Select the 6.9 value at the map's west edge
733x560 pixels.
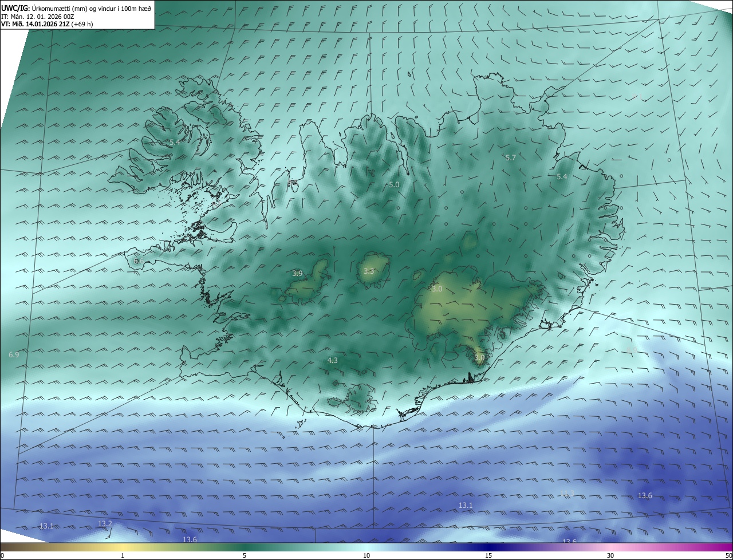coord(14,355)
